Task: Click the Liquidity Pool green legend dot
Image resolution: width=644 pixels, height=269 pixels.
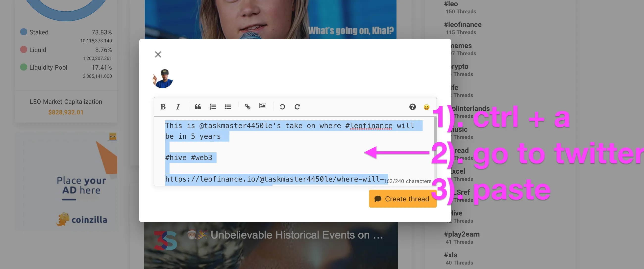Action: tap(24, 67)
